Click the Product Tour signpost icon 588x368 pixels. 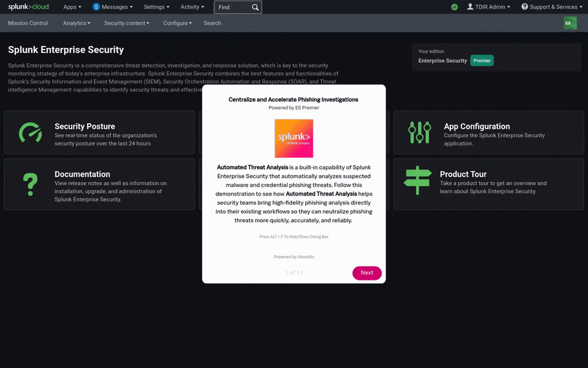point(417,180)
